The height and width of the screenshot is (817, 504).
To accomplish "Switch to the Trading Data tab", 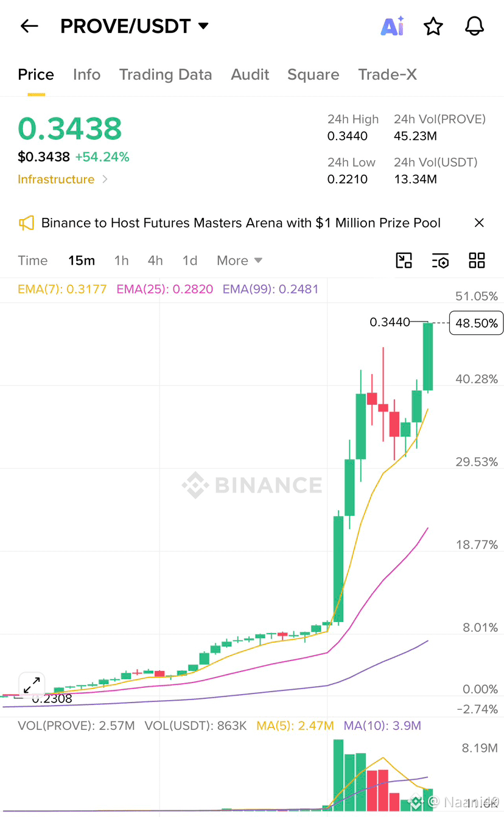I will (x=166, y=74).
